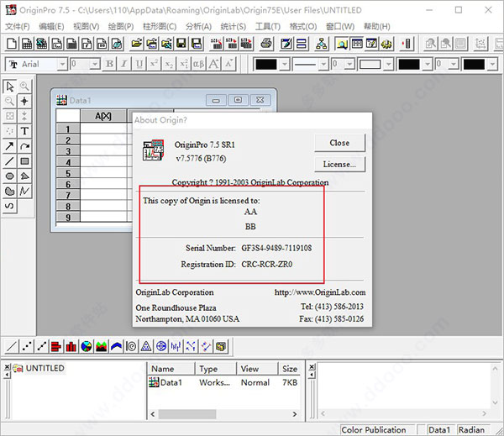Click the High-Low-Close plot icon

[176, 346]
